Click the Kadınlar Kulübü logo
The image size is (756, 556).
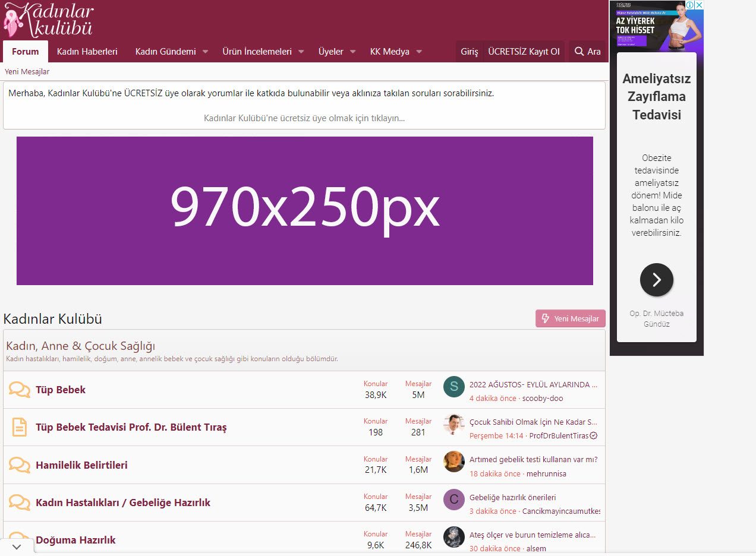(49, 20)
